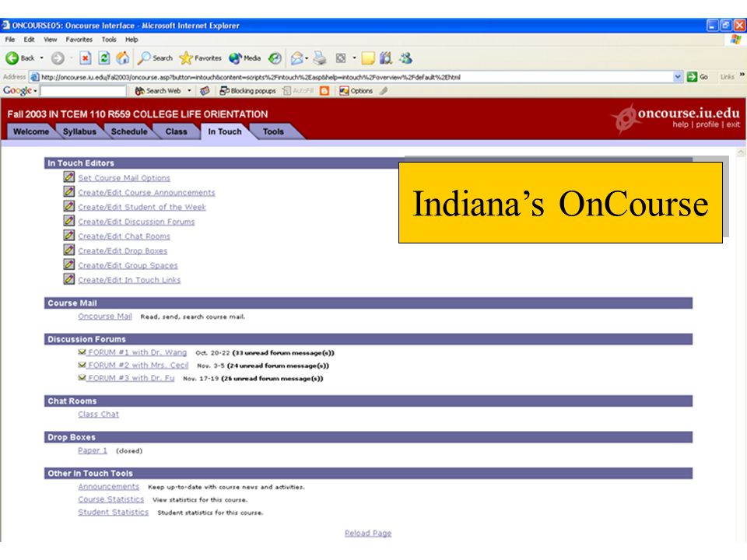Screen dimensions: 747x560
Task: Click the help link in header
Action: (x=680, y=124)
